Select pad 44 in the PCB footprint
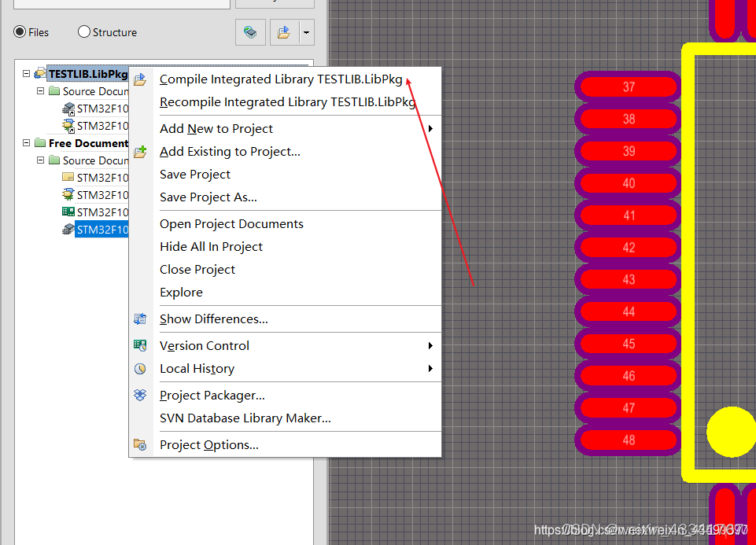 point(629,311)
